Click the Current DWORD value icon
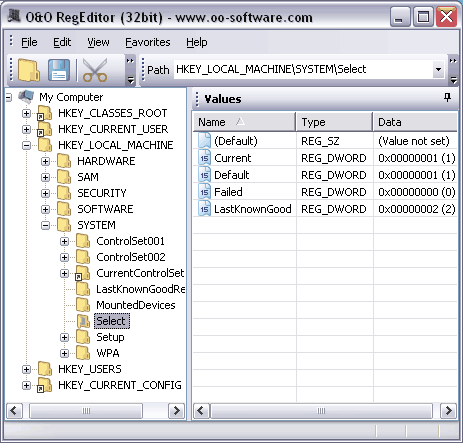The height and width of the screenshot is (443, 463). click(x=204, y=158)
